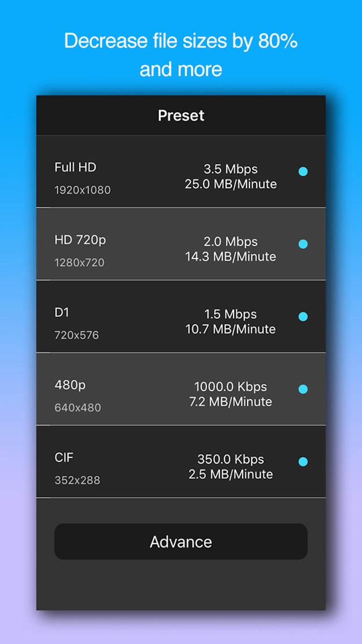Activate the cyan indicator beside D1
362x644 pixels.
pyautogui.click(x=303, y=316)
